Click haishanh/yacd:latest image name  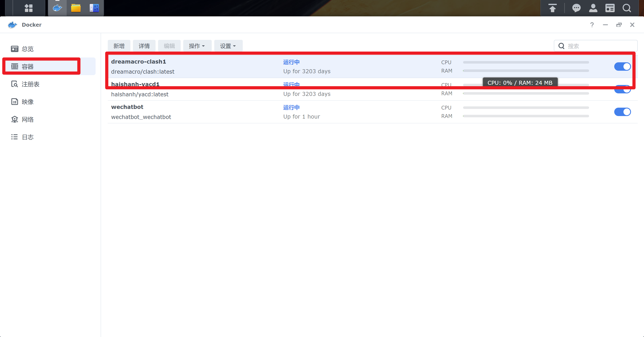click(x=140, y=94)
